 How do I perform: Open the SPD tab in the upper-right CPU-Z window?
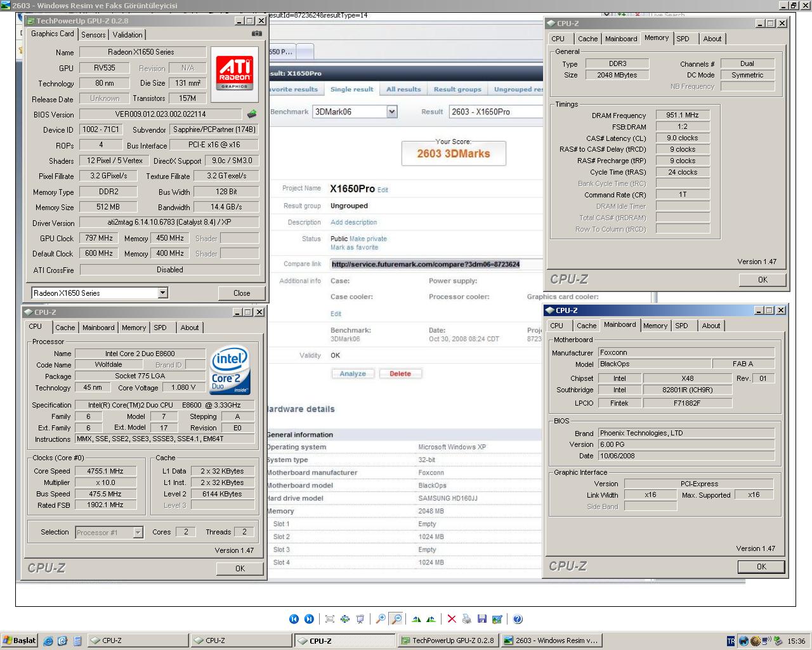pos(683,39)
